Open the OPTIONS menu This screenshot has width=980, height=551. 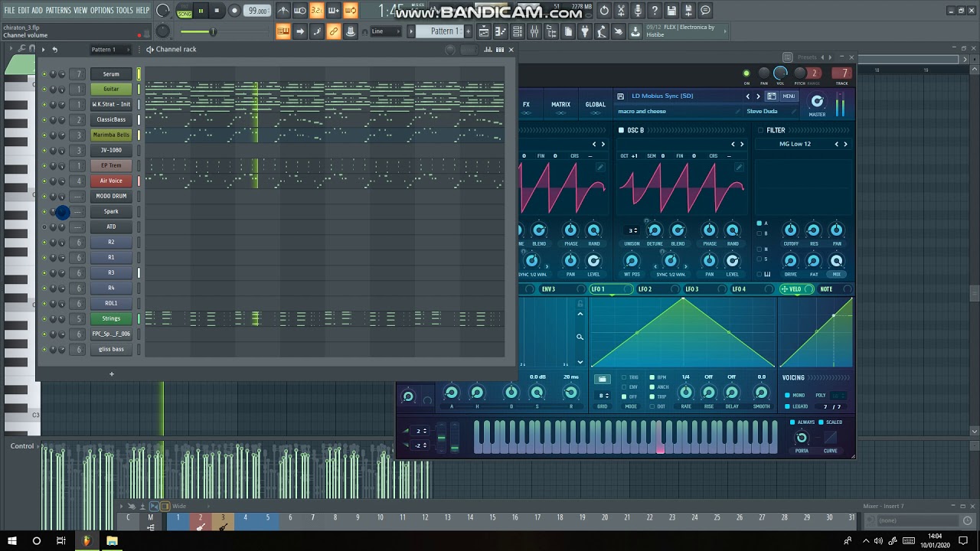coord(102,10)
